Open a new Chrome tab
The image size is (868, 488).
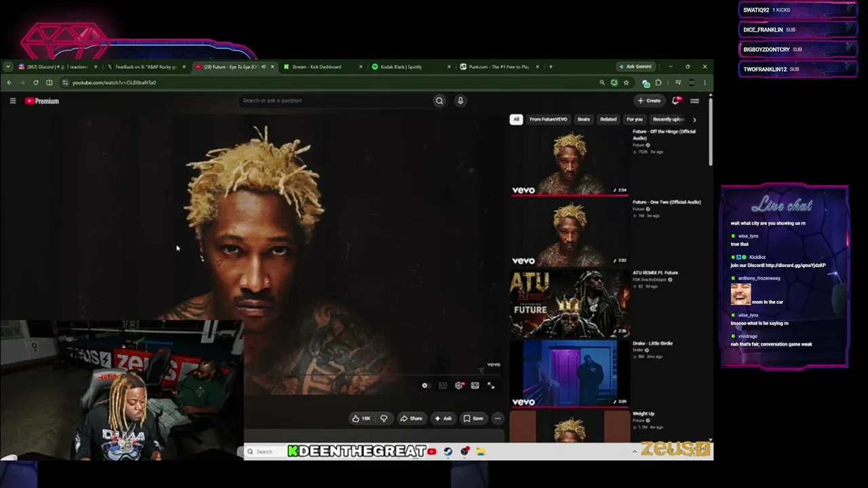(x=551, y=66)
